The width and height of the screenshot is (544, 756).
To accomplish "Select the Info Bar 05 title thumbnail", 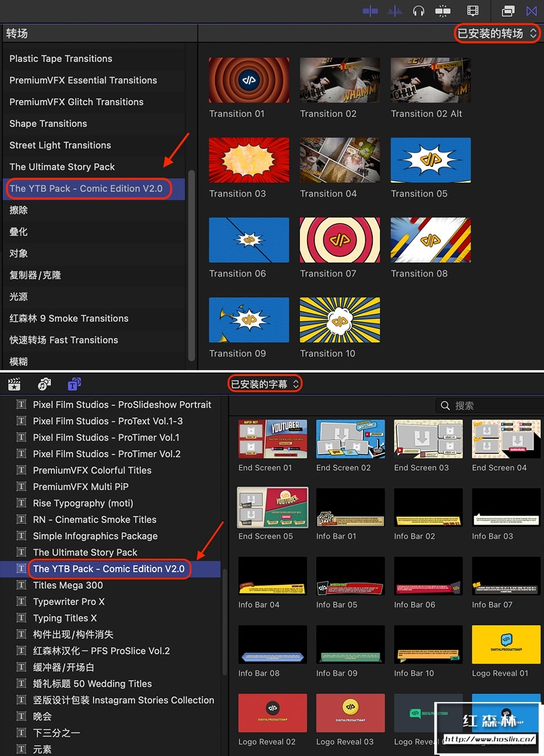I will (x=350, y=576).
